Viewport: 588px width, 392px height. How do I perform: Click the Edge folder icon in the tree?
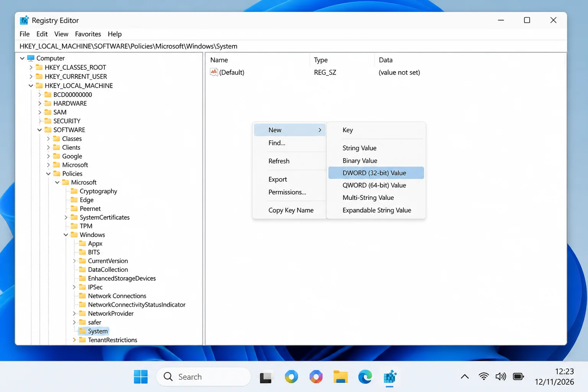tap(74, 200)
